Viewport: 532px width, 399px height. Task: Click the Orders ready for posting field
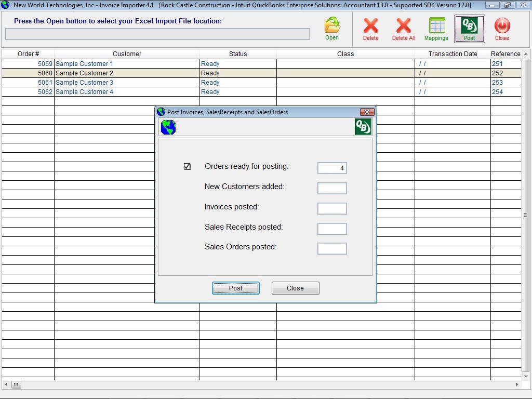point(332,168)
